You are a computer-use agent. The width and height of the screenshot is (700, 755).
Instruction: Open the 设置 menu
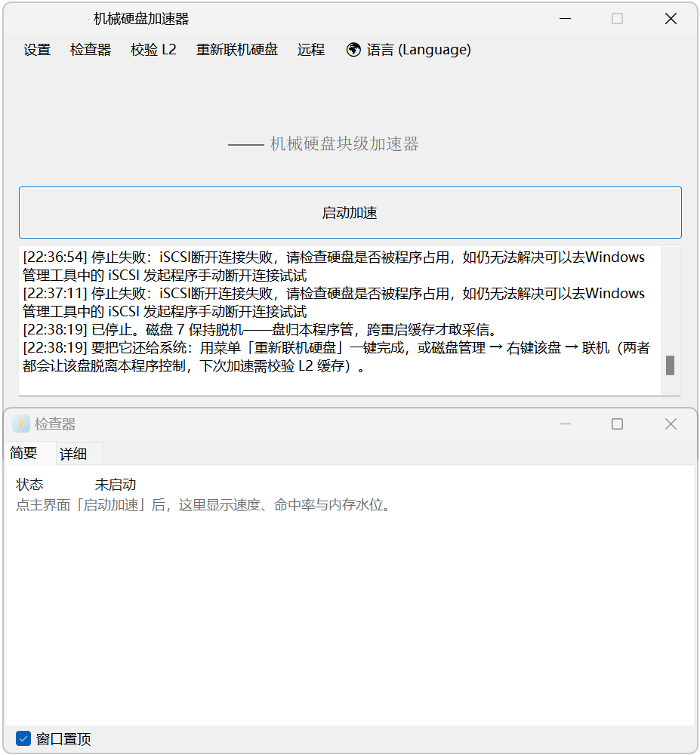click(x=37, y=50)
